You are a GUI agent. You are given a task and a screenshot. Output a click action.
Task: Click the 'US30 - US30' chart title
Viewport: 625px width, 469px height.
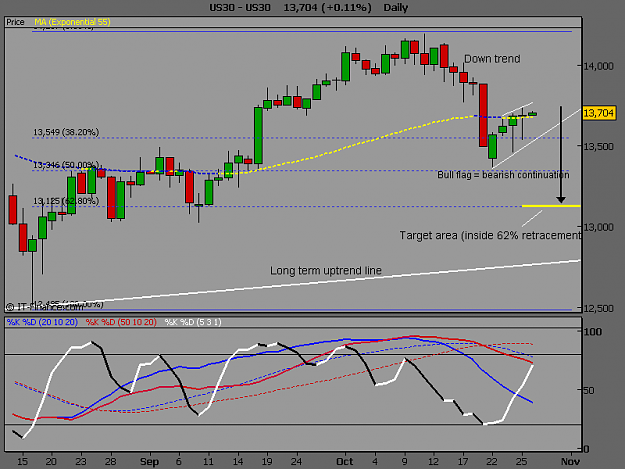[240, 8]
